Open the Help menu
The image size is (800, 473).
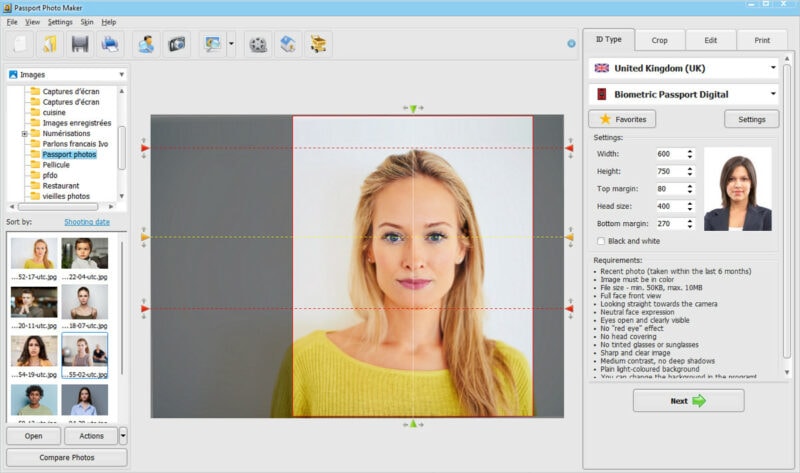pyautogui.click(x=109, y=22)
